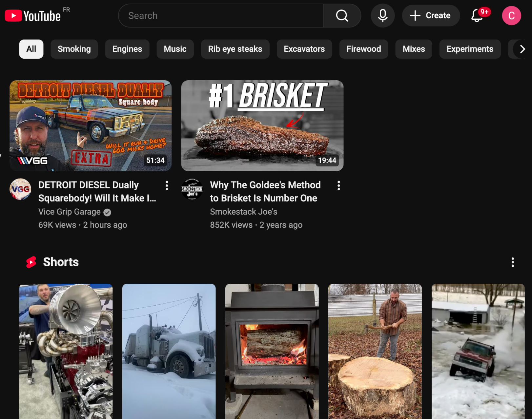
Task: Open Smokestack Joe's channel avatar
Action: click(192, 189)
